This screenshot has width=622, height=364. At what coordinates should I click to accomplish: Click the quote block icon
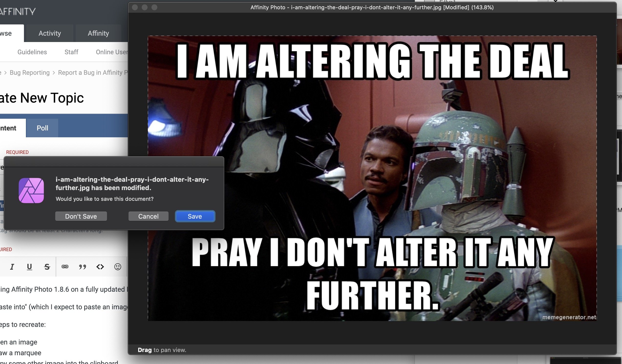(x=82, y=267)
